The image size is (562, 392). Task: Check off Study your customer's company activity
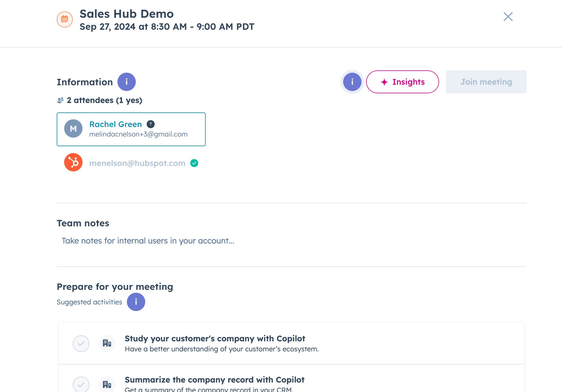(81, 343)
